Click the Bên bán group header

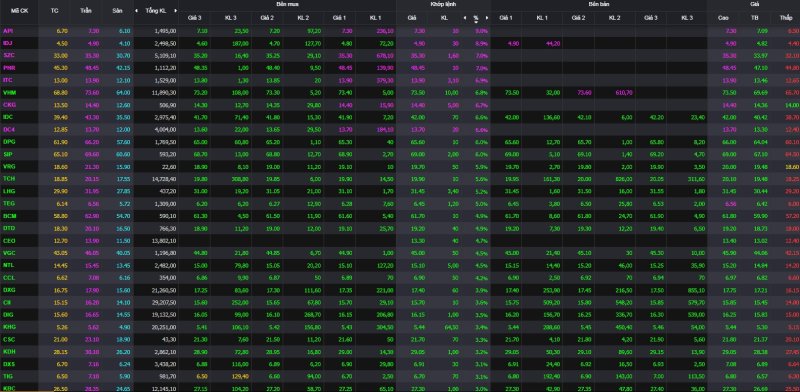tap(598, 4)
